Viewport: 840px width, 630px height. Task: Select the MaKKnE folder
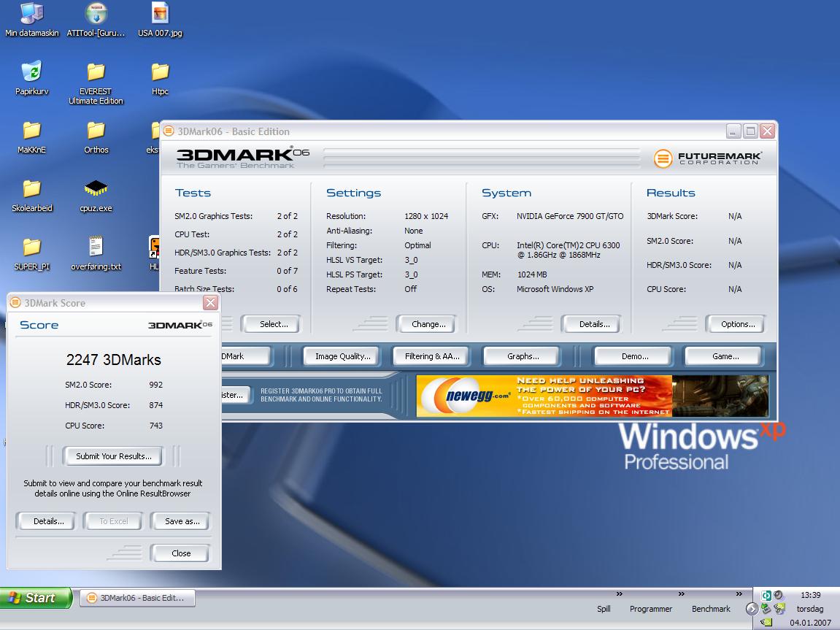31,137
